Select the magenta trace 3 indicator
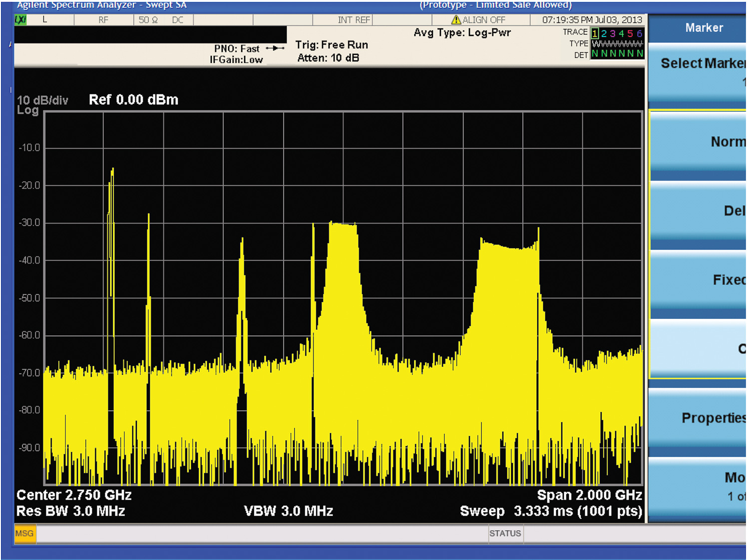749x560 pixels. point(613,33)
